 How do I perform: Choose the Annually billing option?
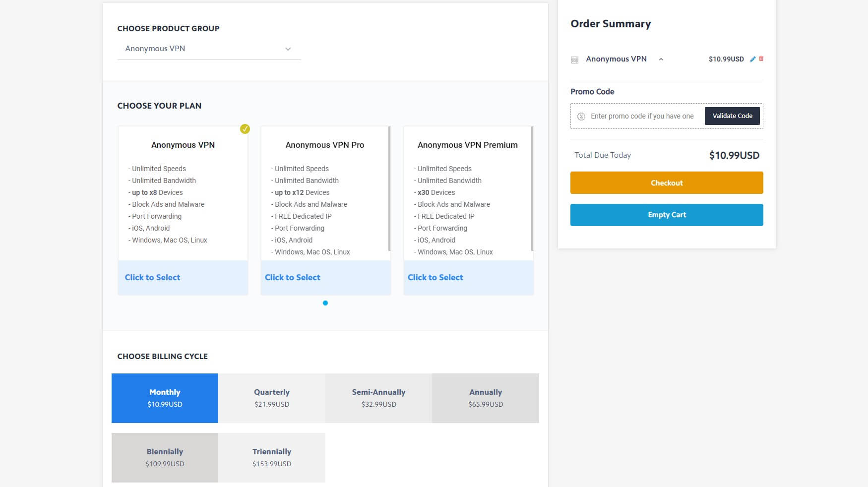tap(486, 398)
